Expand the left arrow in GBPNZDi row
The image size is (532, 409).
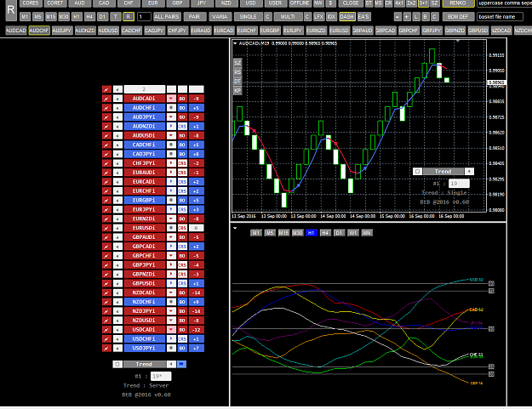pos(117,274)
